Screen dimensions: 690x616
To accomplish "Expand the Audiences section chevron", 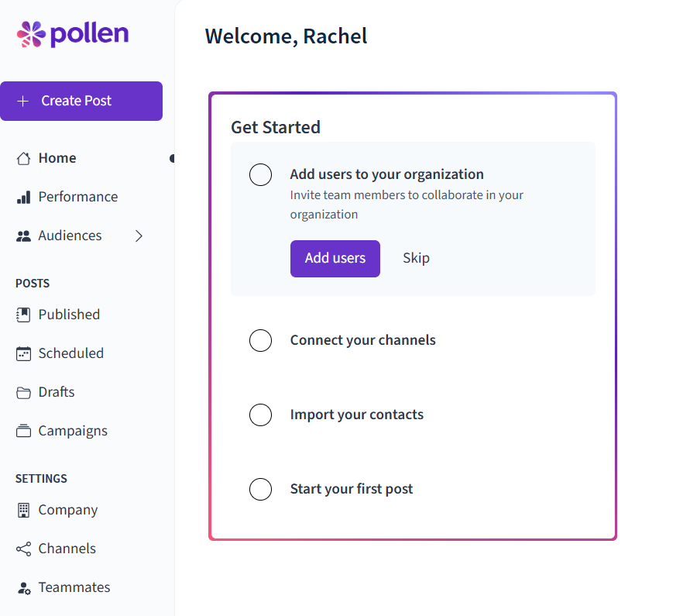I will click(139, 236).
